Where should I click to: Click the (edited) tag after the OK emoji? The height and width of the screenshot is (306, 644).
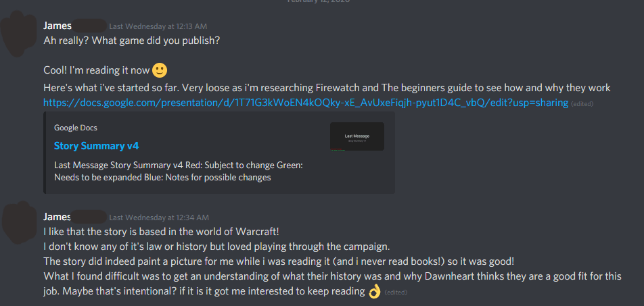pyautogui.click(x=396, y=292)
